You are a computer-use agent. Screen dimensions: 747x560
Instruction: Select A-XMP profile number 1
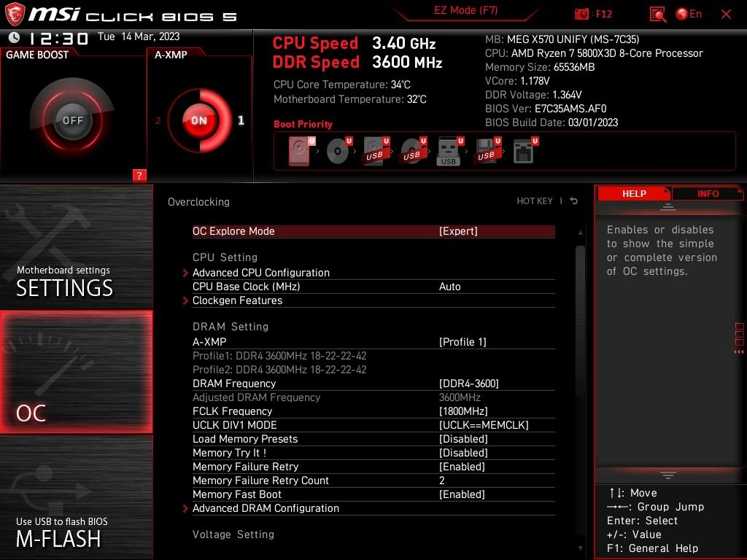pos(241,120)
